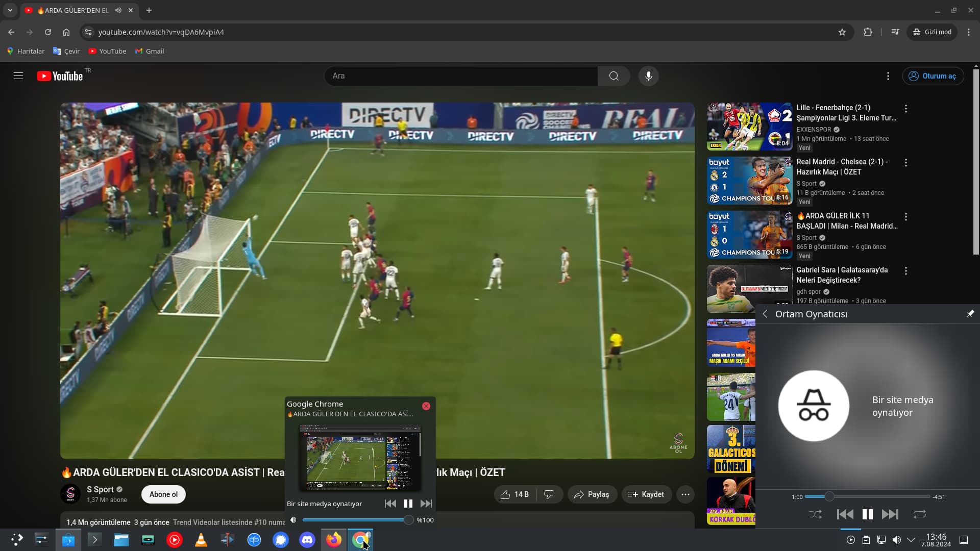Open the YouTube hamburger guide menu
The height and width of the screenshot is (551, 980).
18,76
